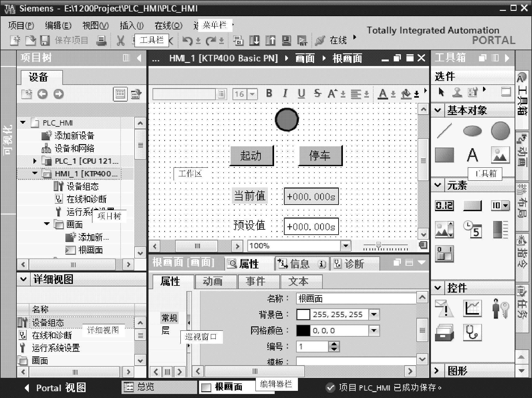This screenshot has width=532, height=398.
Task: Open 诊断 inspector tab
Action: coord(355,264)
